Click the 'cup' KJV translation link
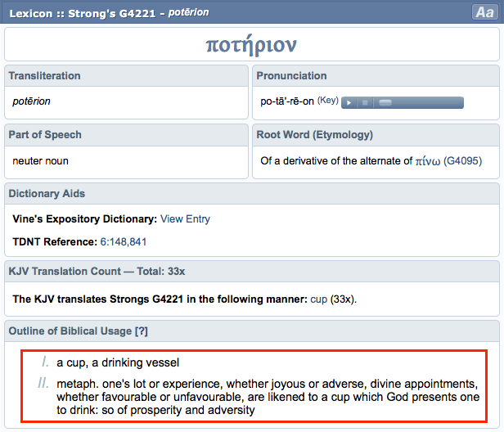This screenshot has height=432, width=504. pos(318,299)
